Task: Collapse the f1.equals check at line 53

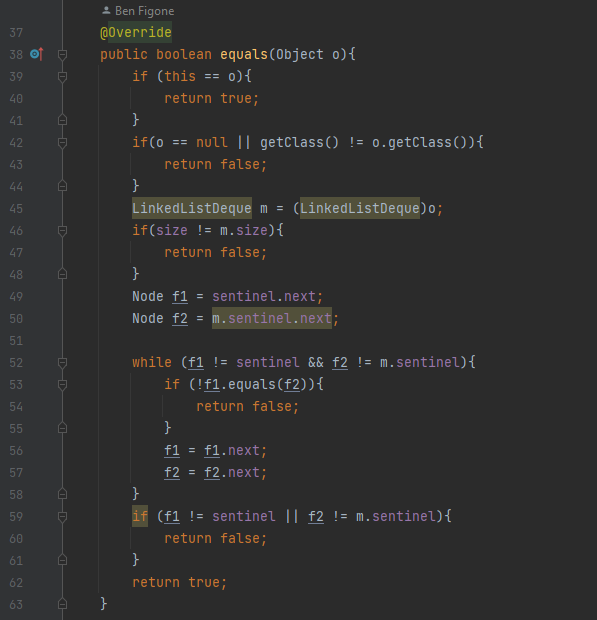Action: coord(62,384)
